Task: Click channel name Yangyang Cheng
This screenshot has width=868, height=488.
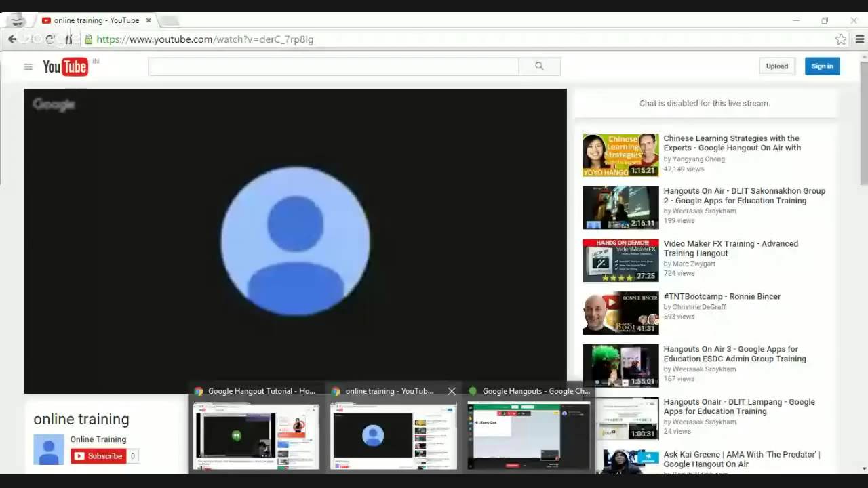Action: [x=698, y=159]
